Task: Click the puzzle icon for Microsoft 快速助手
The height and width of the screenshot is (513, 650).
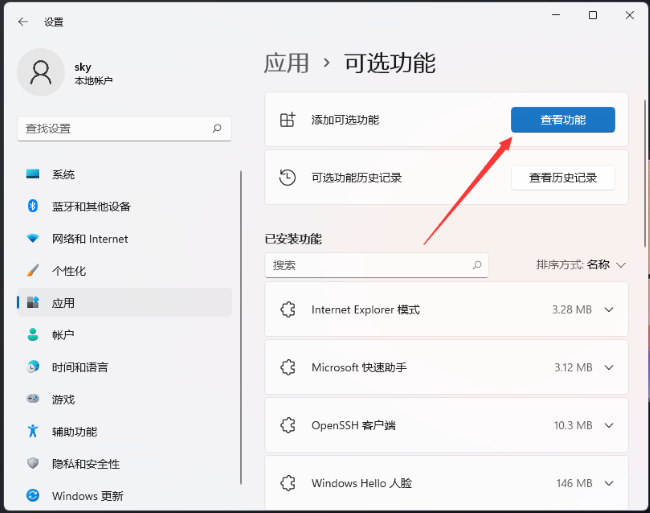Action: (288, 367)
